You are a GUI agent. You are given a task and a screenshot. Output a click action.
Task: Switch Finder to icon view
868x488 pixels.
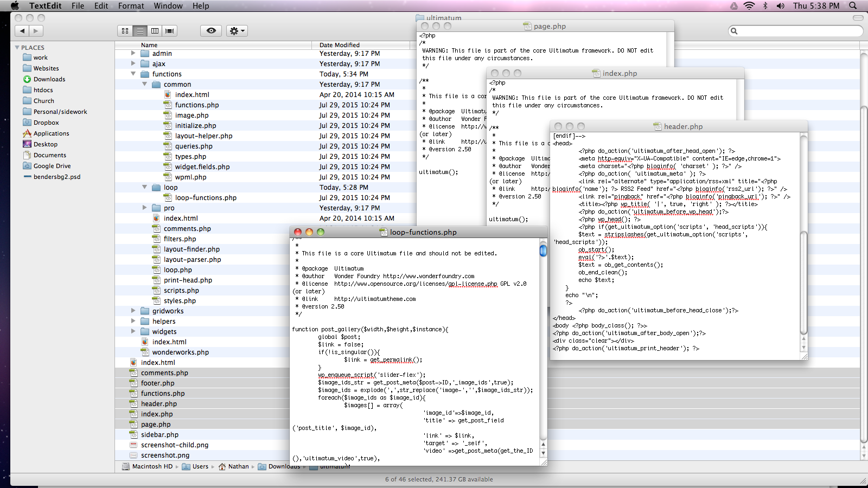[125, 31]
